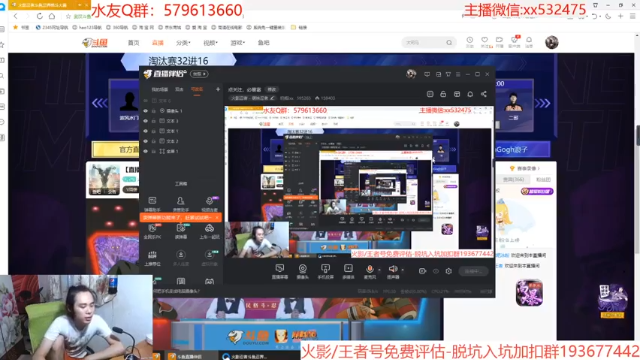Toggle visibility of 文本 3 layer
Screen dimensions: 640x360
pyautogui.click(x=146, y=121)
